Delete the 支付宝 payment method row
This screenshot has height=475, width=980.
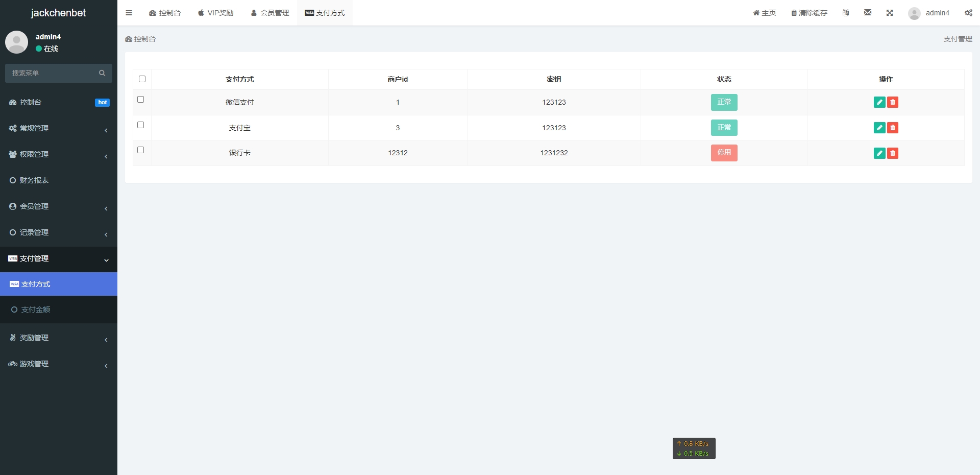pyautogui.click(x=892, y=128)
